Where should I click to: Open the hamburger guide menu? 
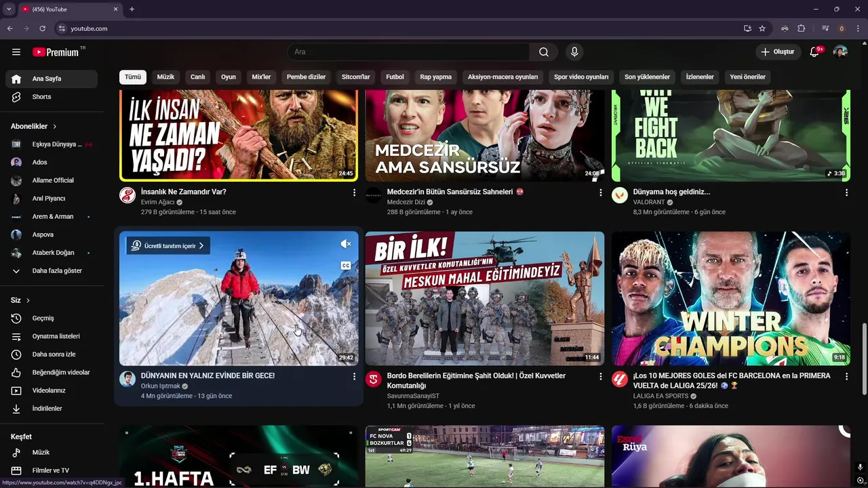pyautogui.click(x=16, y=52)
